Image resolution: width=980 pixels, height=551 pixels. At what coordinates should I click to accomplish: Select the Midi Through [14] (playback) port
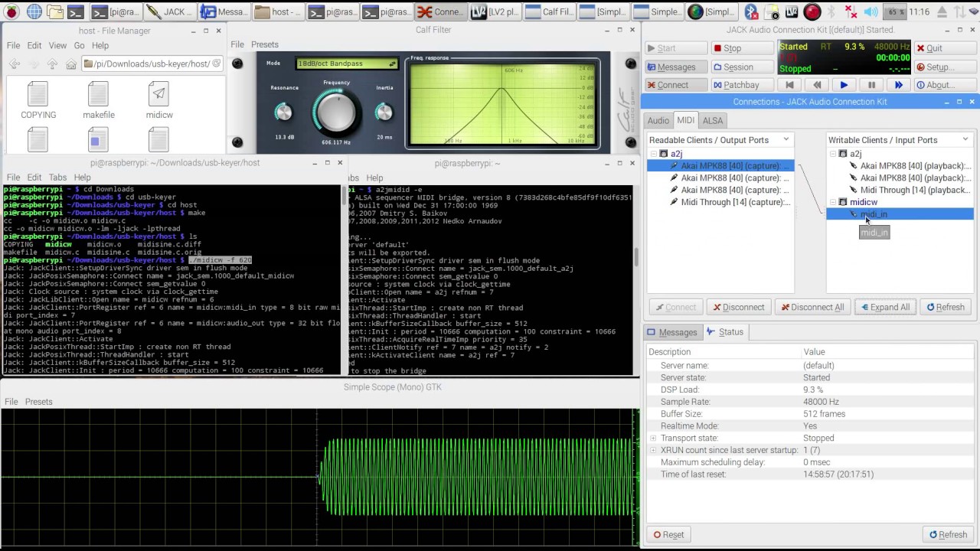[x=915, y=190]
